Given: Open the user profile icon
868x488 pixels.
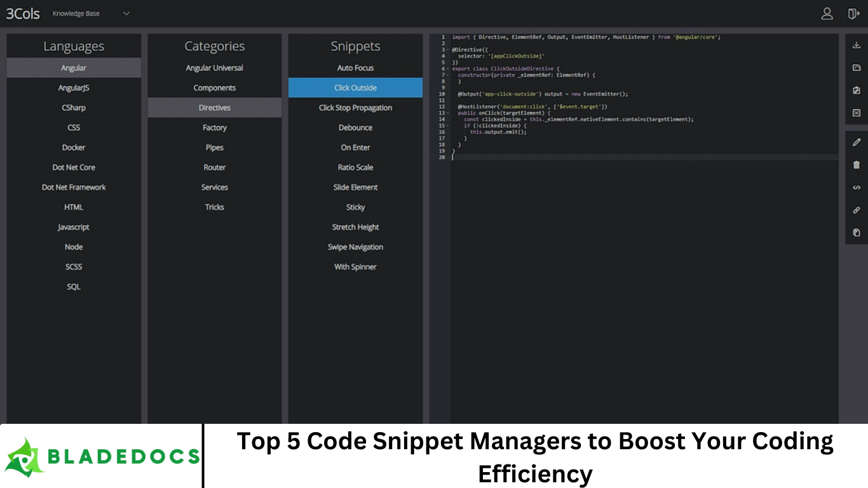Looking at the screenshot, I should 827,13.
